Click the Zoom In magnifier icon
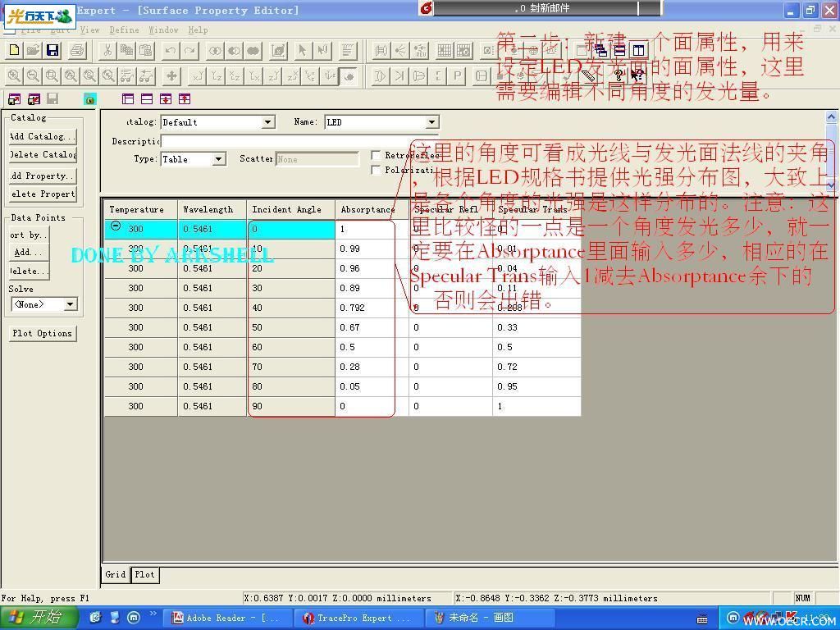The image size is (840, 630). point(15,76)
